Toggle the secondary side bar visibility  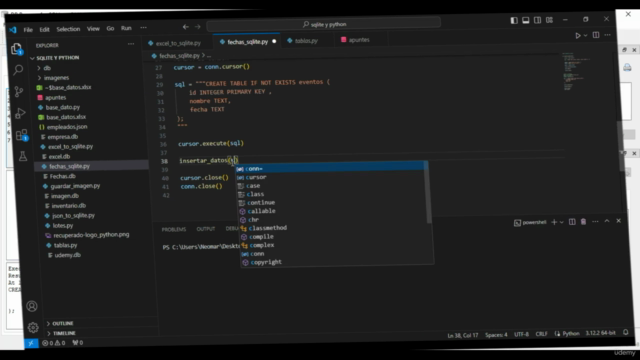(538, 20)
